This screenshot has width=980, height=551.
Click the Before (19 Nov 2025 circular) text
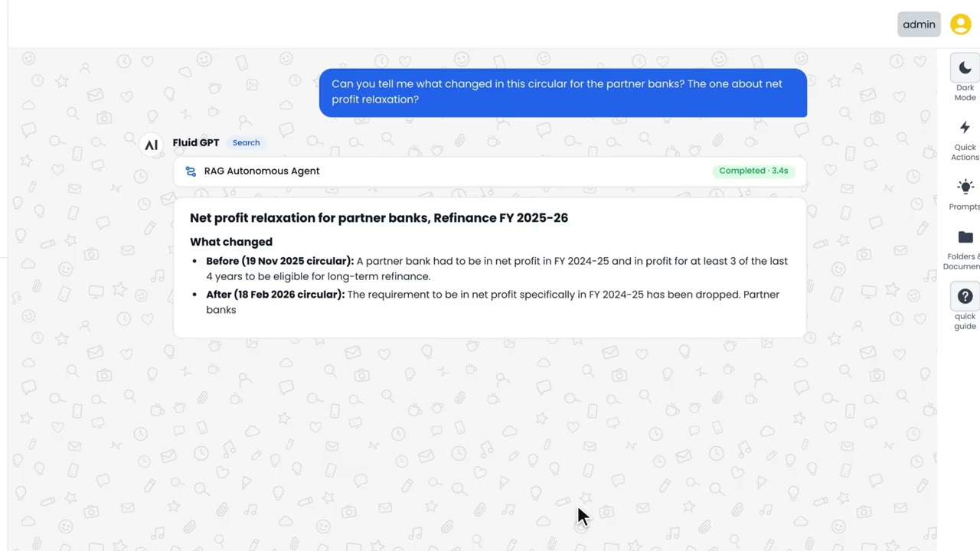pos(280,261)
